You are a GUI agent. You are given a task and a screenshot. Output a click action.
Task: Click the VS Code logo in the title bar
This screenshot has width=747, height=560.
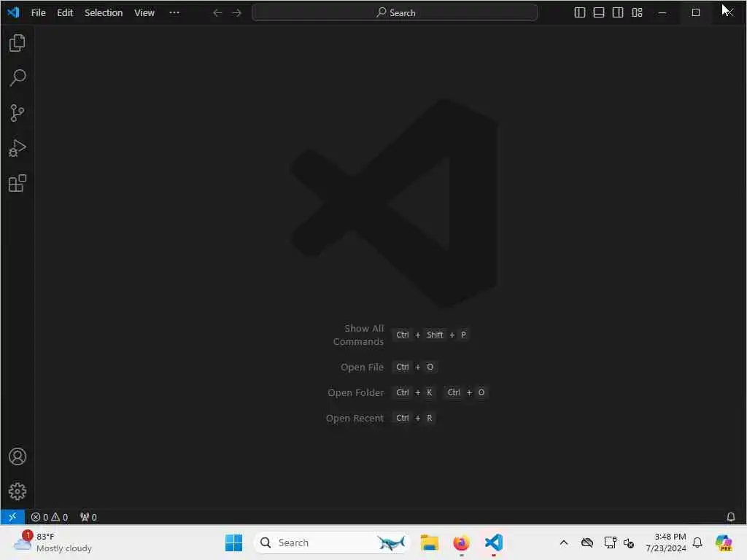[x=13, y=12]
